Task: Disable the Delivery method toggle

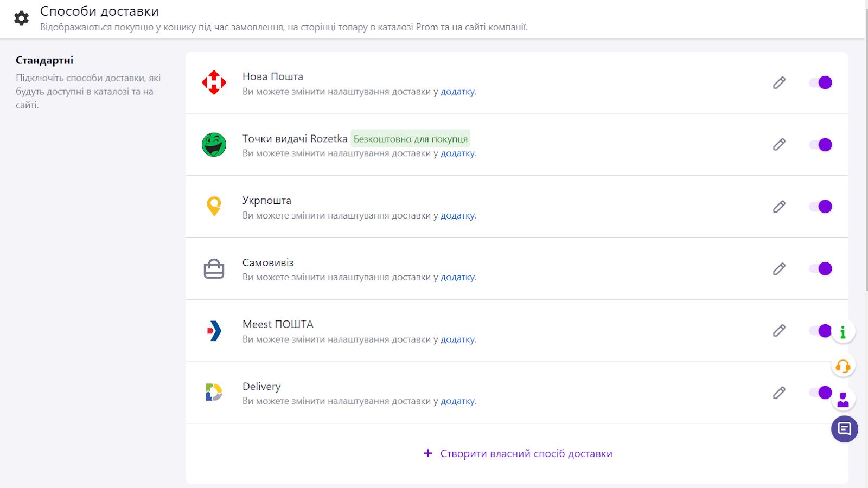Action: click(x=820, y=393)
